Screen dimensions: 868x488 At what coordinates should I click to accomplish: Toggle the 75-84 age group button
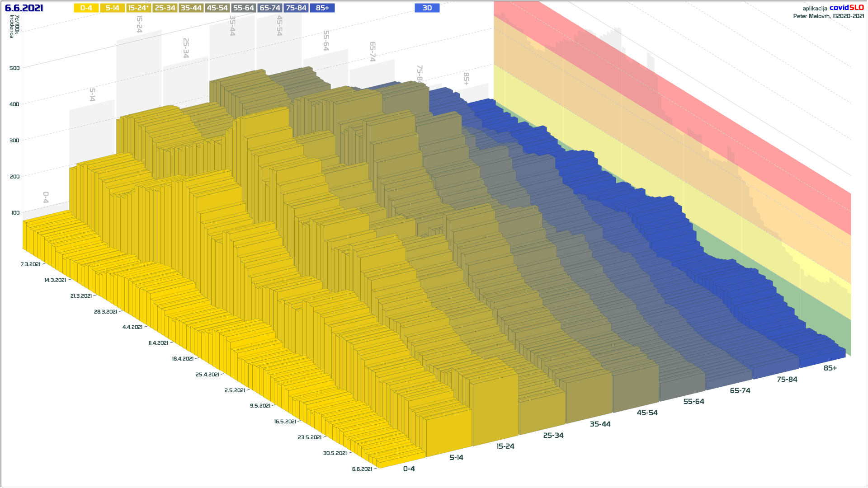pyautogui.click(x=296, y=8)
